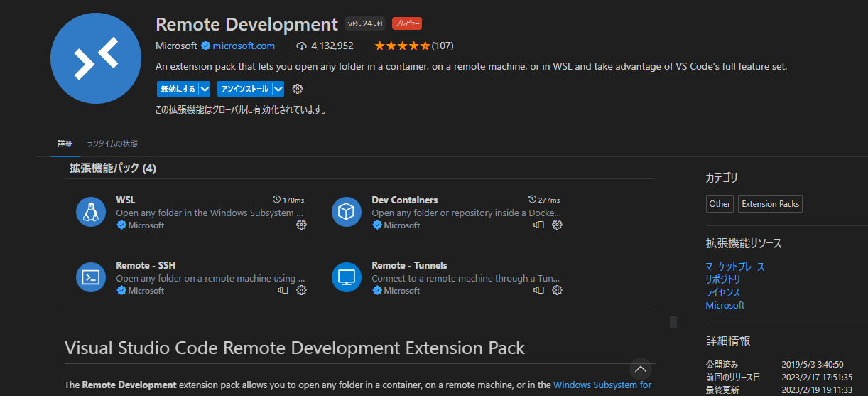
Task: Click the scroll-to-top chevron button
Action: pyautogui.click(x=640, y=368)
